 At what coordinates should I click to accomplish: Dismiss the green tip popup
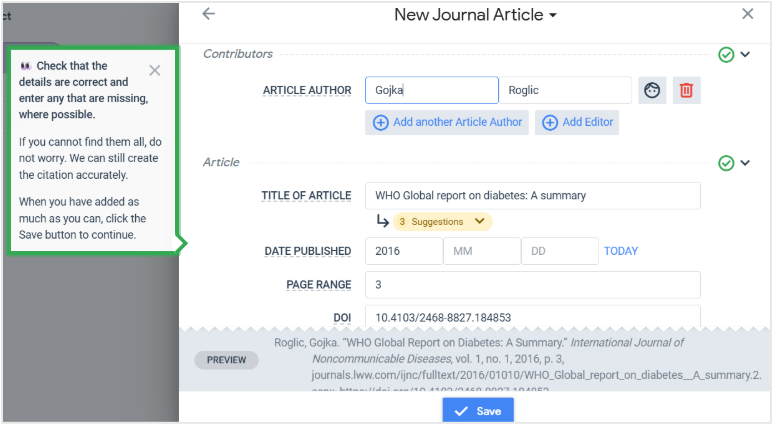(154, 70)
